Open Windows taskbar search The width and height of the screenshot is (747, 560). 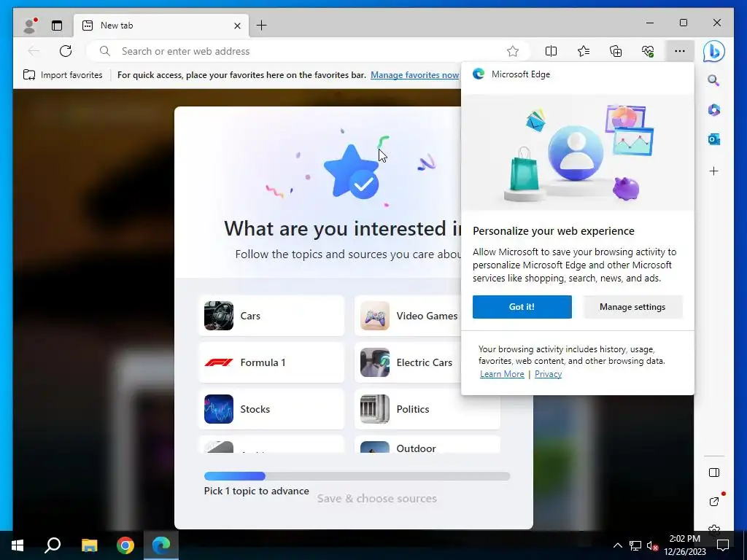53,545
